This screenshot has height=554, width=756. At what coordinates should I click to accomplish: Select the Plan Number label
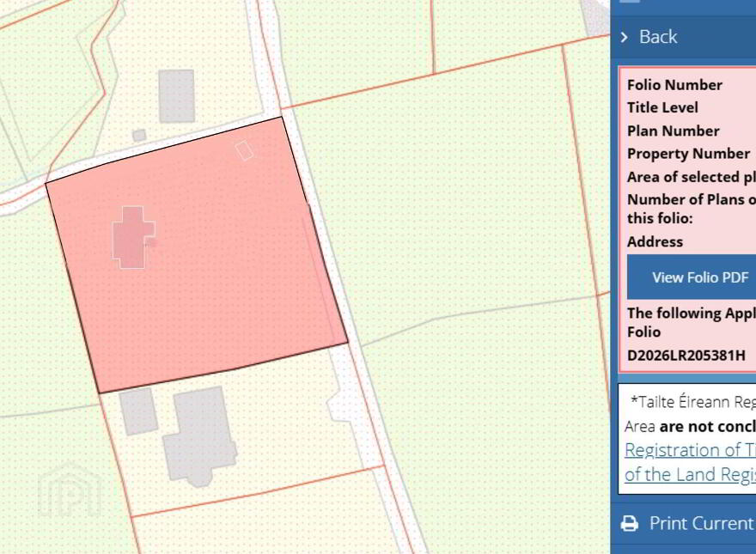click(x=673, y=131)
